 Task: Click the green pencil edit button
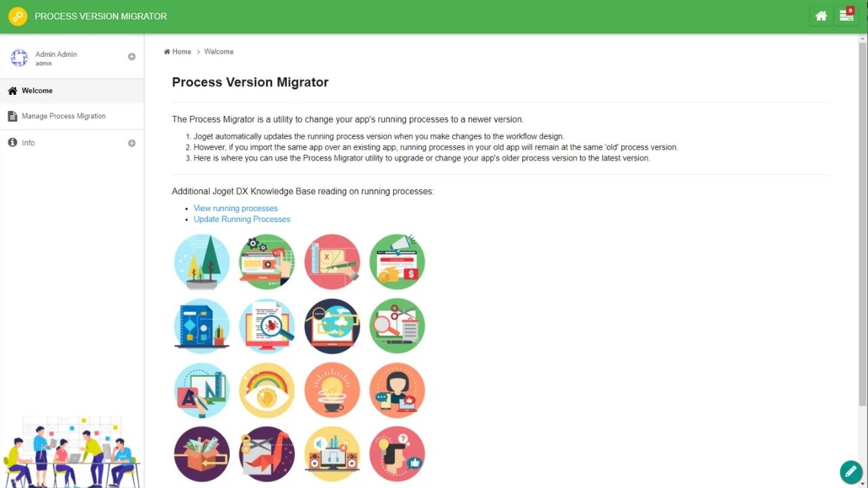[850, 471]
